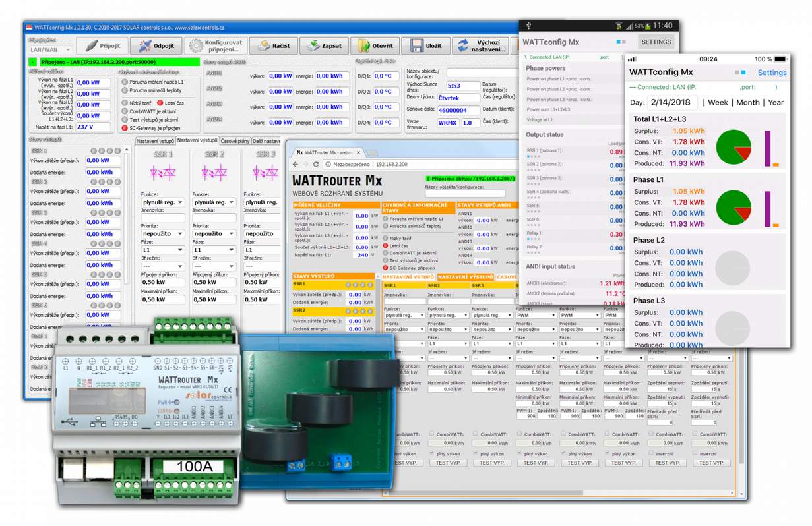The image size is (812, 526).
Task: Open SSR 1 Fáze L1 dropdown in desktop app
Action: tap(162, 250)
